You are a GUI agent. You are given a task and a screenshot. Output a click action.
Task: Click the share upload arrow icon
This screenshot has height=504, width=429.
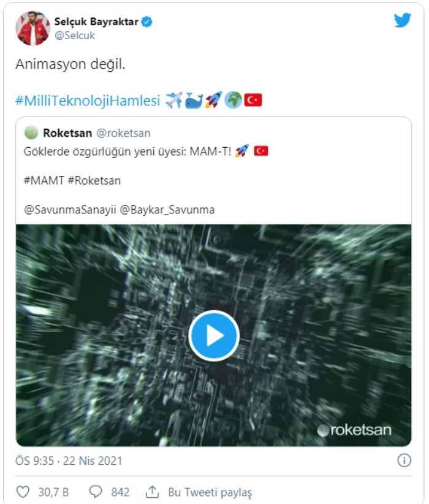click(x=151, y=492)
